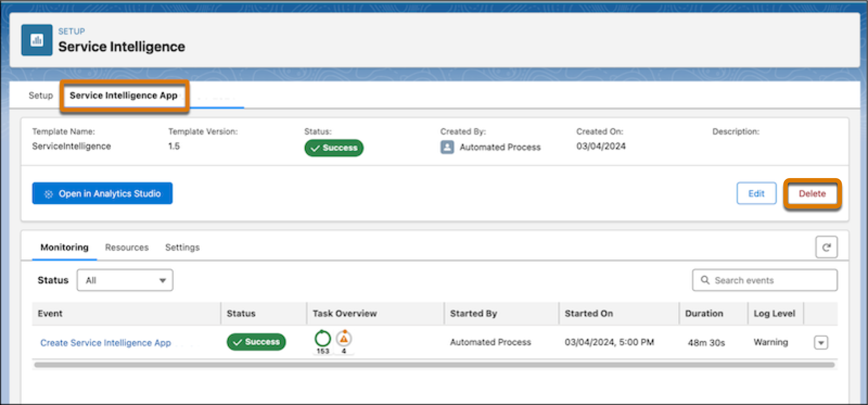868x405 pixels.
Task: Click the horizontal scrollbar under the table
Action: (434, 365)
